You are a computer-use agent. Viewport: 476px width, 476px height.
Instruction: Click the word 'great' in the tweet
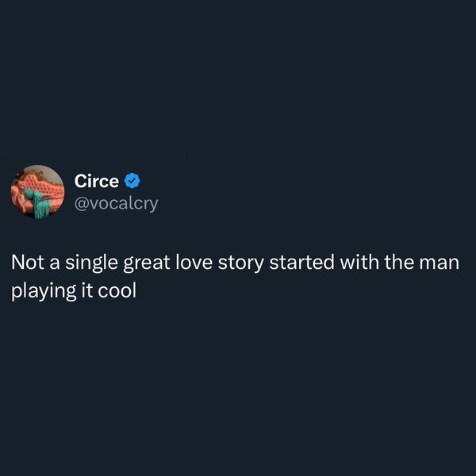point(146,263)
